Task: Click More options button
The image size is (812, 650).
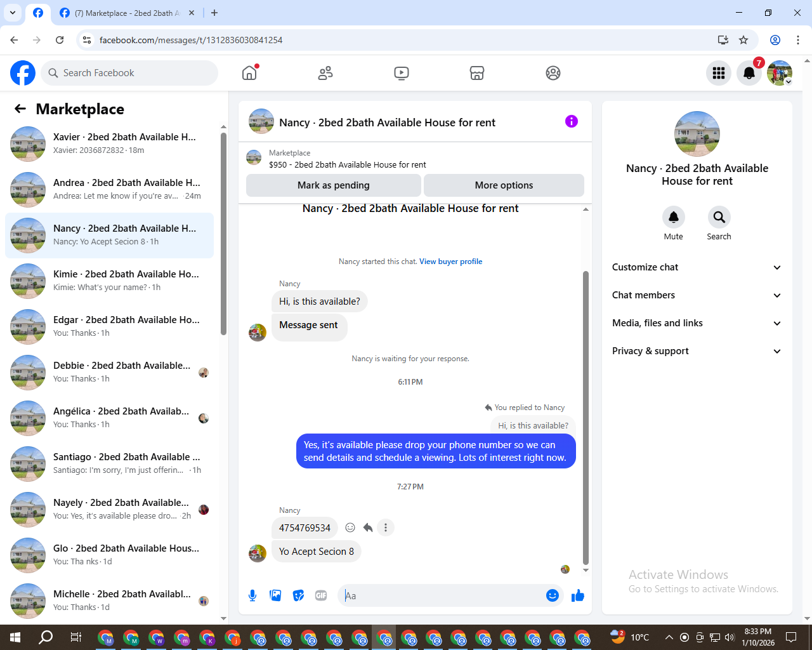Action: [504, 185]
